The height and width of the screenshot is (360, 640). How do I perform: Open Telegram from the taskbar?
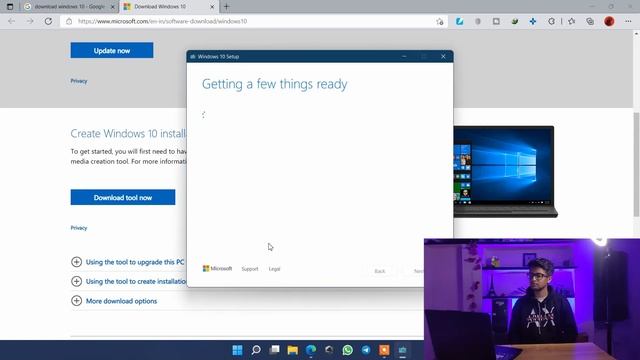(366, 350)
